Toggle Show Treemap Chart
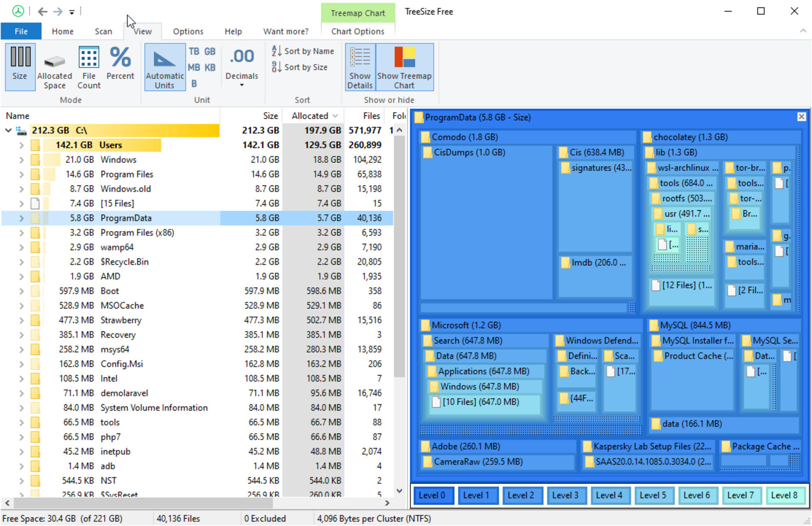The image size is (812, 526). click(404, 67)
